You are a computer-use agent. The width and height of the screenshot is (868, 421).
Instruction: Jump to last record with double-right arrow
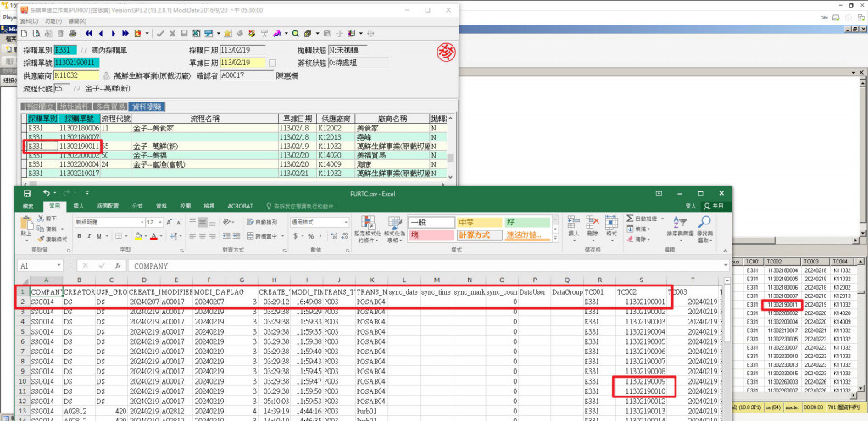(125, 33)
